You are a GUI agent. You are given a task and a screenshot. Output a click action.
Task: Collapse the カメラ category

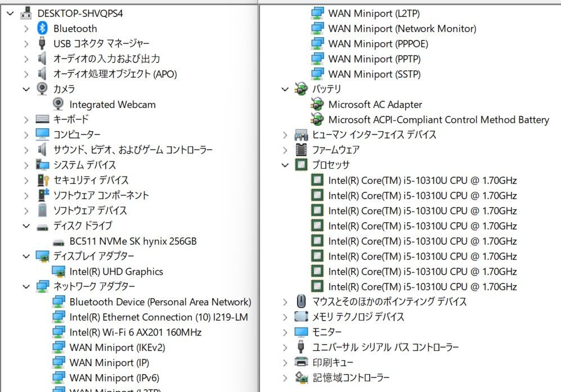(26, 89)
